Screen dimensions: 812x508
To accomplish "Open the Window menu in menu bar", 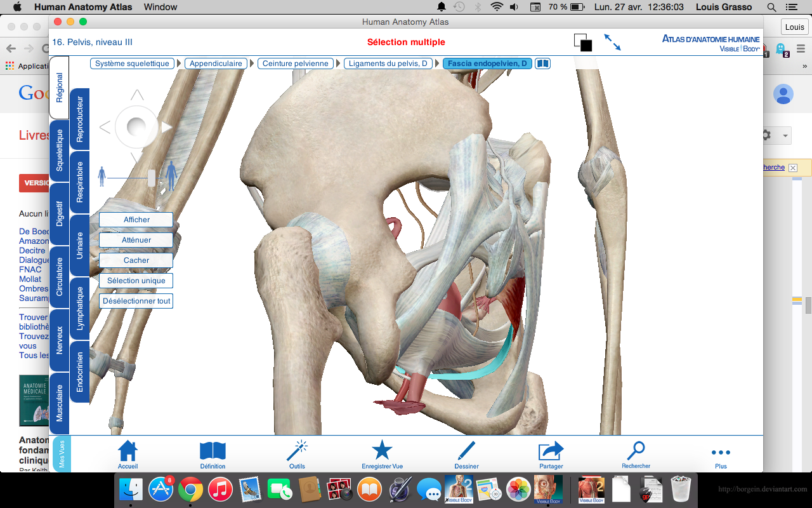I will pyautogui.click(x=160, y=7).
